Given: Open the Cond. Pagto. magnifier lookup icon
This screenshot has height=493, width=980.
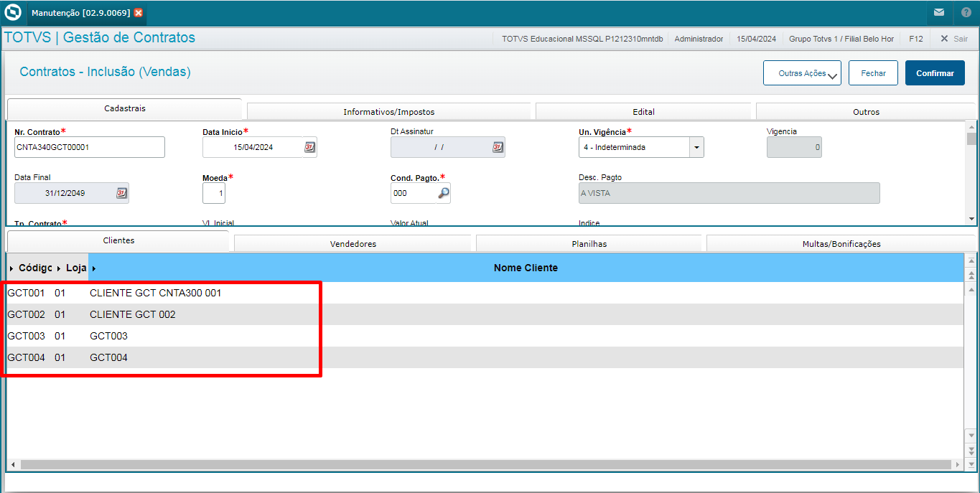Looking at the screenshot, I should pyautogui.click(x=444, y=193).
